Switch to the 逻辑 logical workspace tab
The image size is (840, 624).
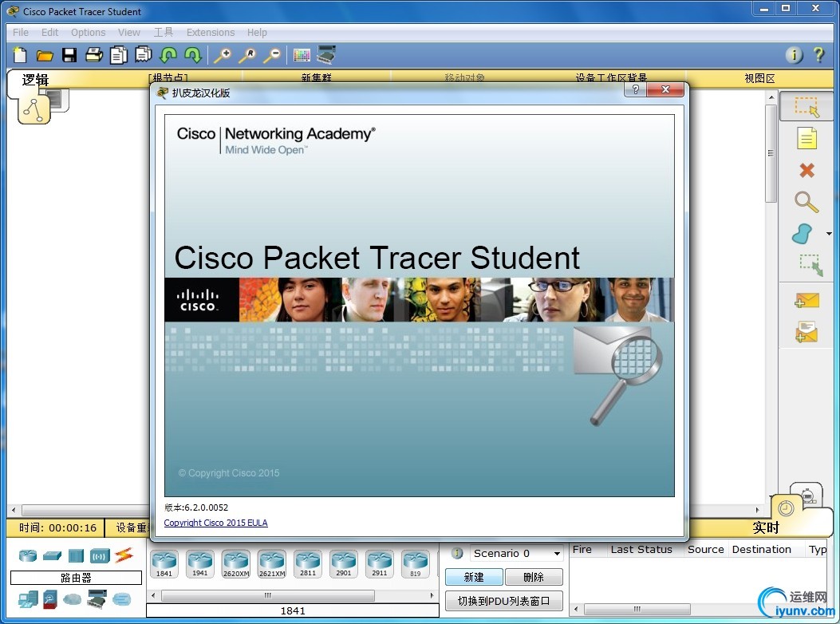[35, 80]
